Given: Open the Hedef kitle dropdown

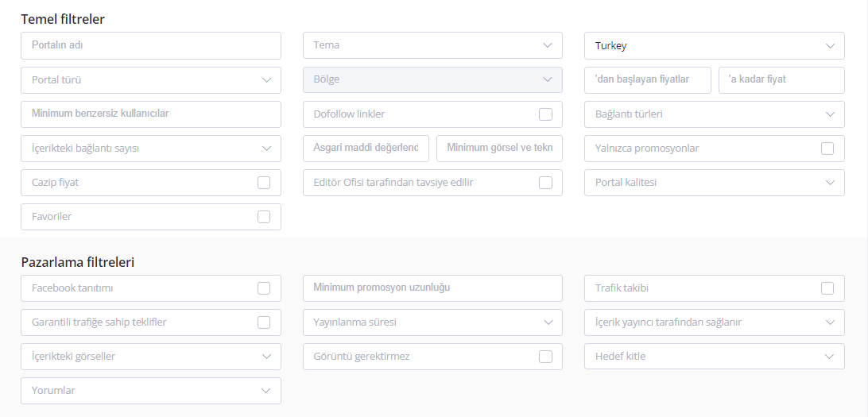Looking at the screenshot, I should [714, 357].
